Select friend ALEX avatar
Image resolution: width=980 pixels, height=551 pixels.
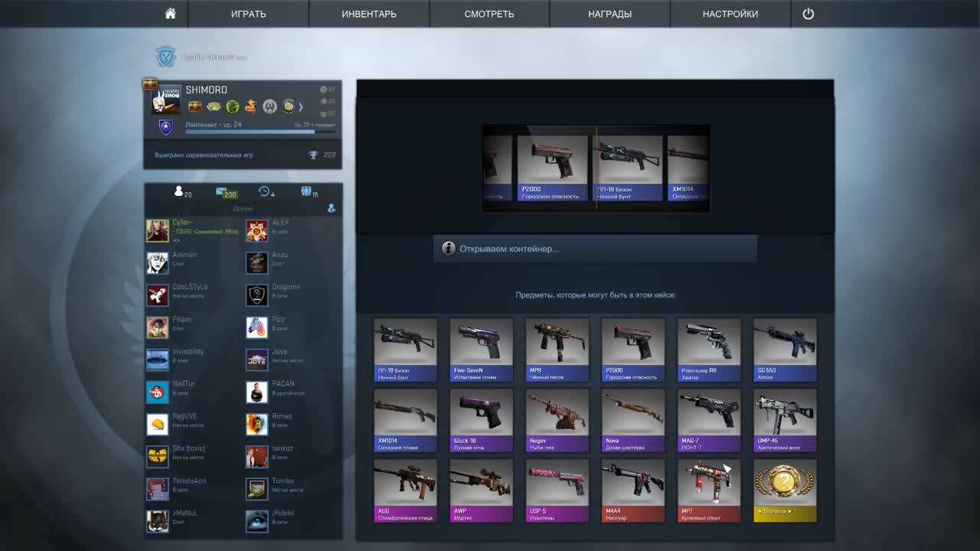coord(256,230)
